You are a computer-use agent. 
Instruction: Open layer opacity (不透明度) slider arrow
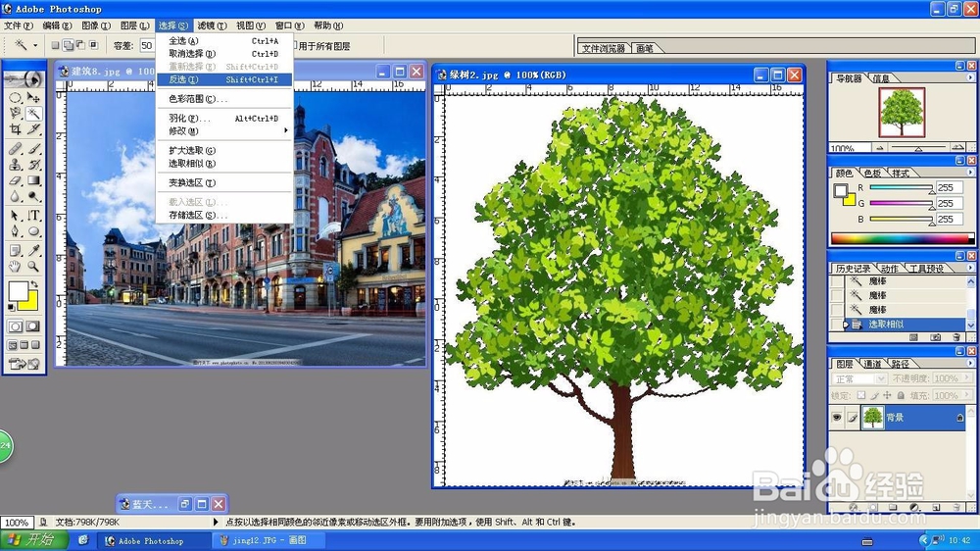pos(967,377)
